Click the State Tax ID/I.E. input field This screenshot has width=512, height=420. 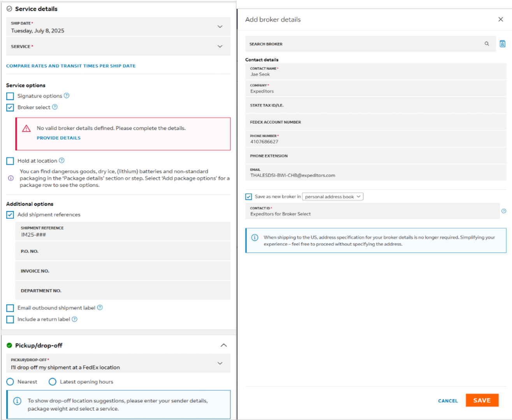[375, 105]
